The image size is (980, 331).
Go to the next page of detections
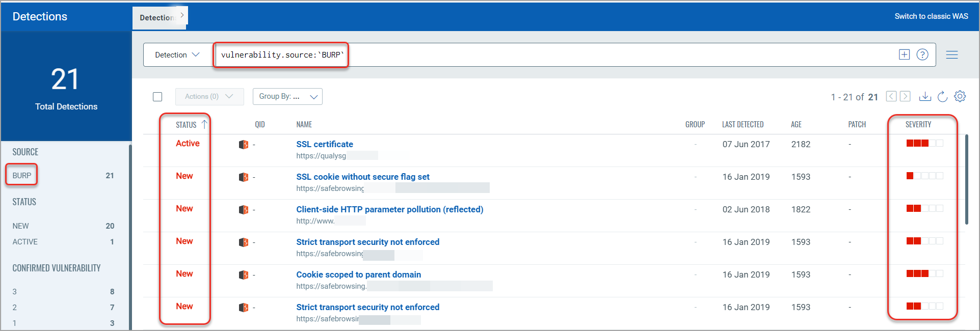(905, 96)
